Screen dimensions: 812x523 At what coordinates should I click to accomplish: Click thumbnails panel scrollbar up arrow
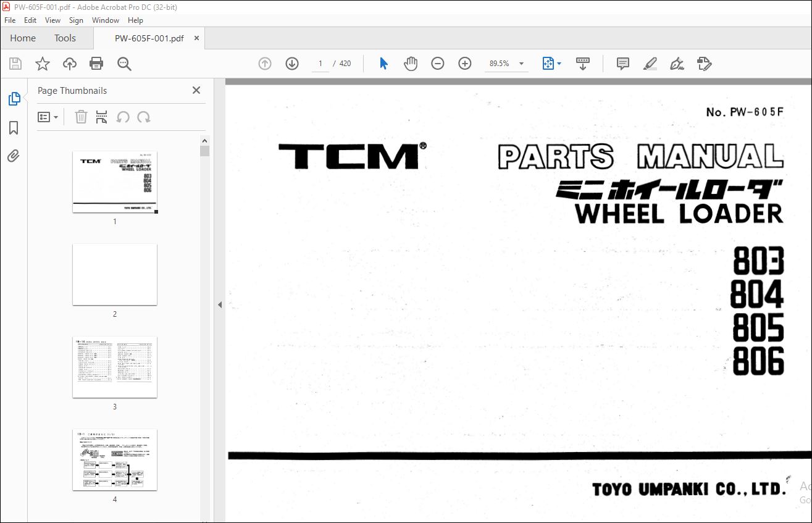[205, 140]
